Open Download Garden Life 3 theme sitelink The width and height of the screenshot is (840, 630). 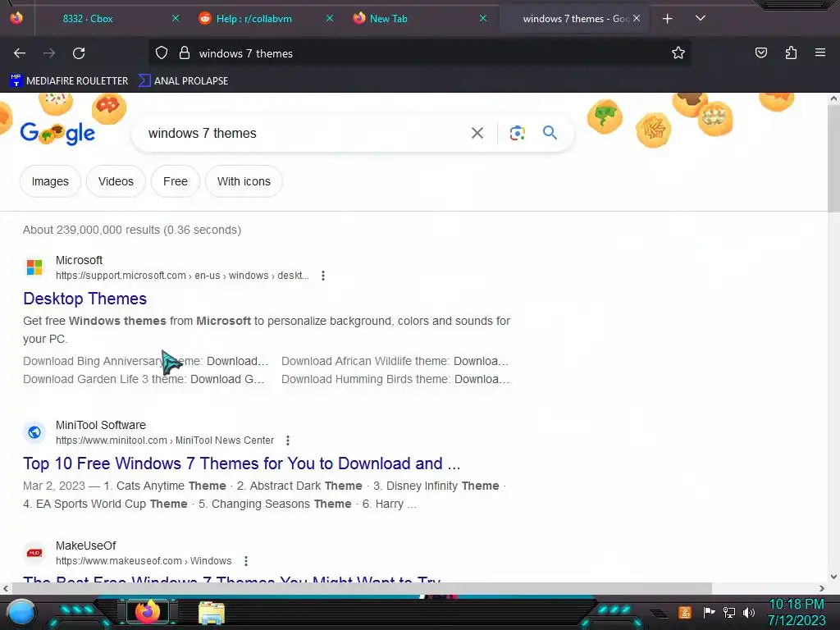coord(144,379)
